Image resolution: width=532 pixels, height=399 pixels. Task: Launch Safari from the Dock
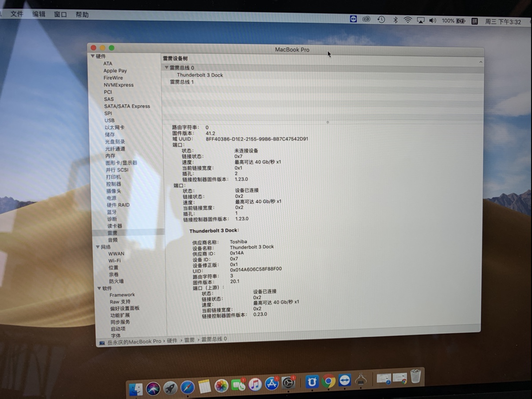188,387
